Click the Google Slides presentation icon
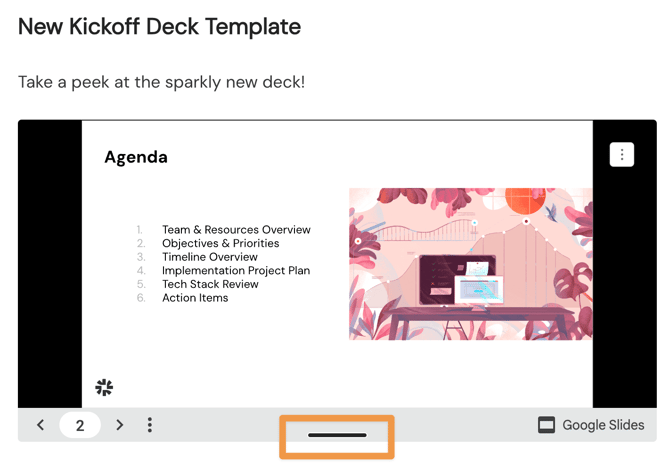Viewport: 670px width, 471px height. point(546,425)
